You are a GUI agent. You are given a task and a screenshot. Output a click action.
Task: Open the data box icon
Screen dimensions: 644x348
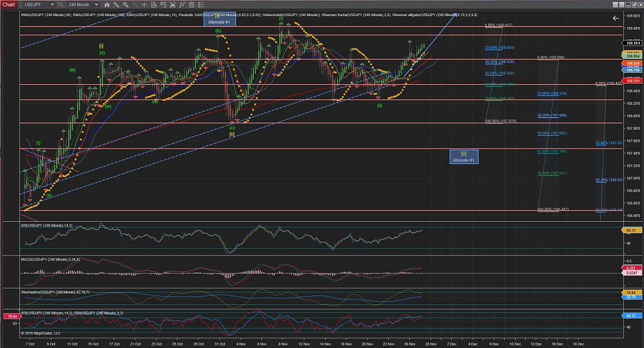point(153,4)
